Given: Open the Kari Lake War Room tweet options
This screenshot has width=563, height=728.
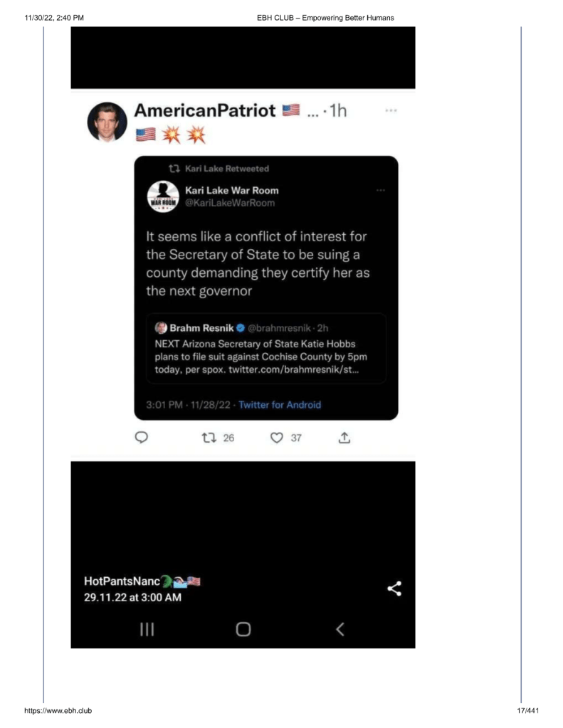Looking at the screenshot, I should (x=380, y=190).
